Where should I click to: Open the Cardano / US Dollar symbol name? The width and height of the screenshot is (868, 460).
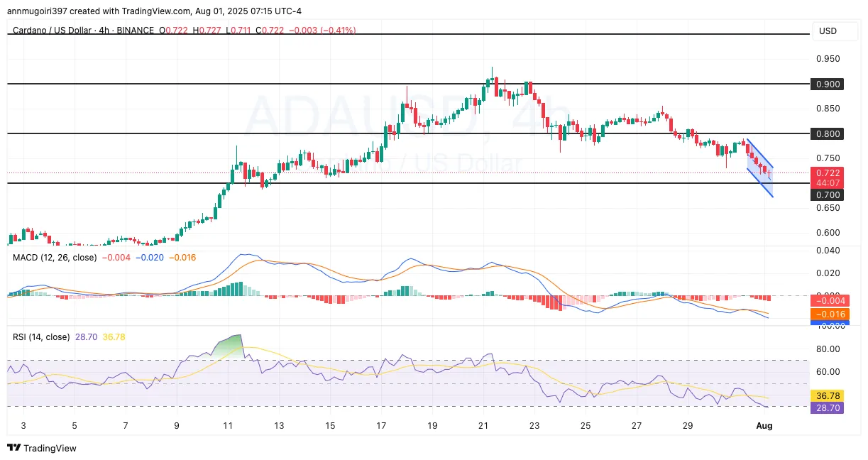pos(53,31)
